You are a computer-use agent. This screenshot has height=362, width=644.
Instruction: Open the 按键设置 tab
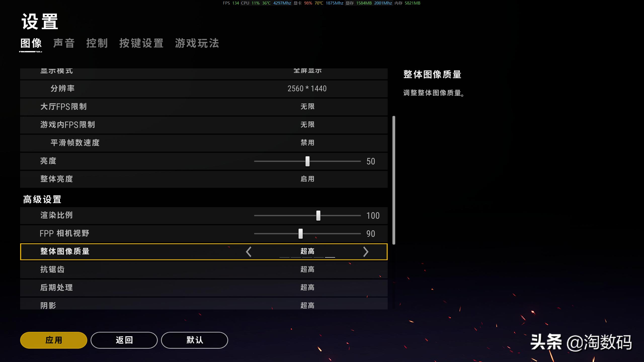(x=142, y=43)
